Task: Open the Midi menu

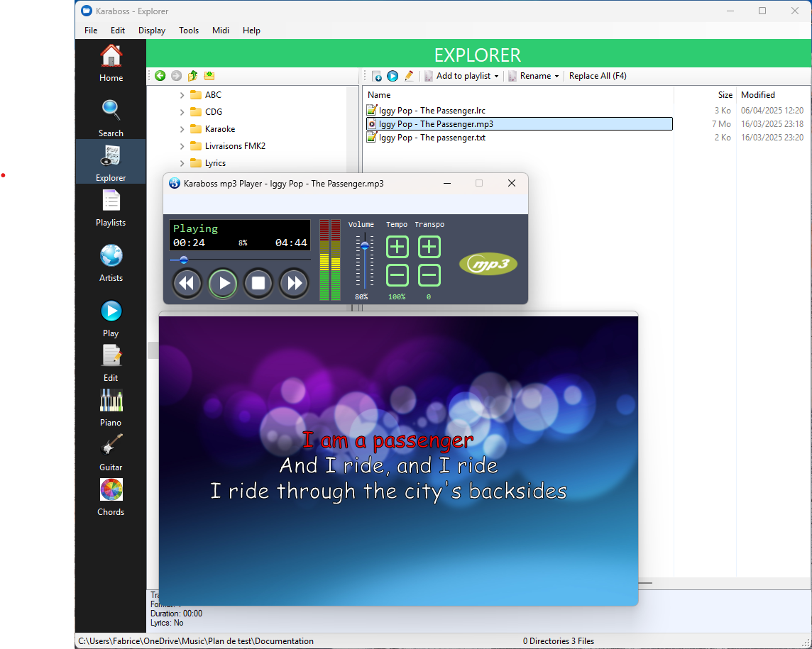Action: [220, 30]
